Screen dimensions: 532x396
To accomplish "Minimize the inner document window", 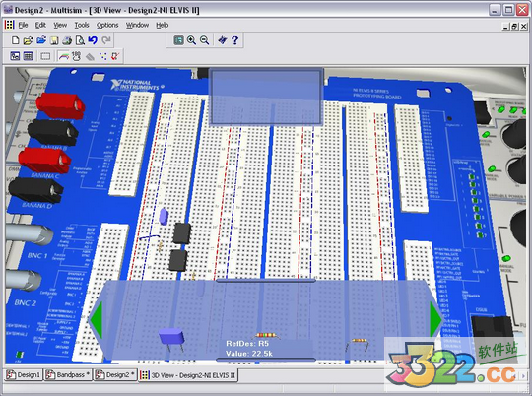I will (506, 27).
